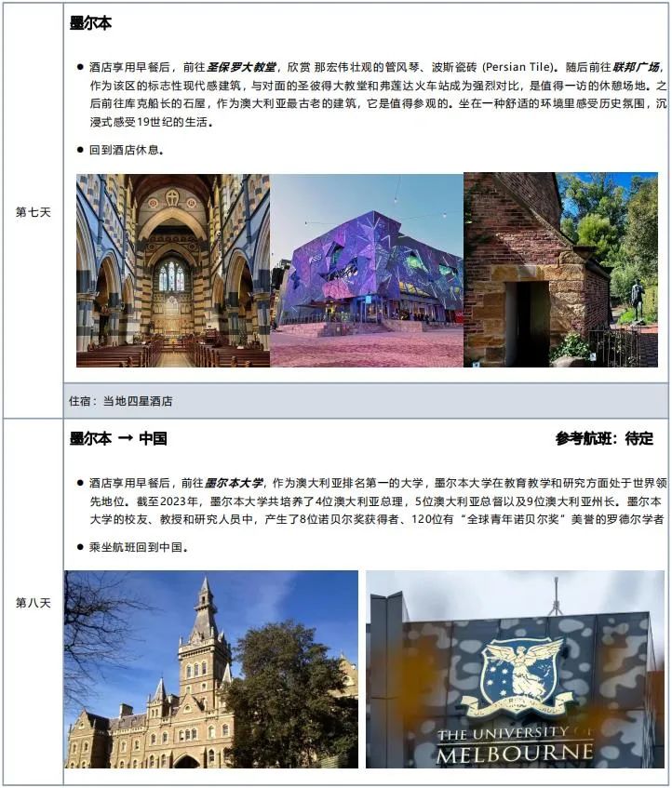Image resolution: width=672 pixels, height=788 pixels.
Task: Open the stone cottage photo
Action: [560, 270]
